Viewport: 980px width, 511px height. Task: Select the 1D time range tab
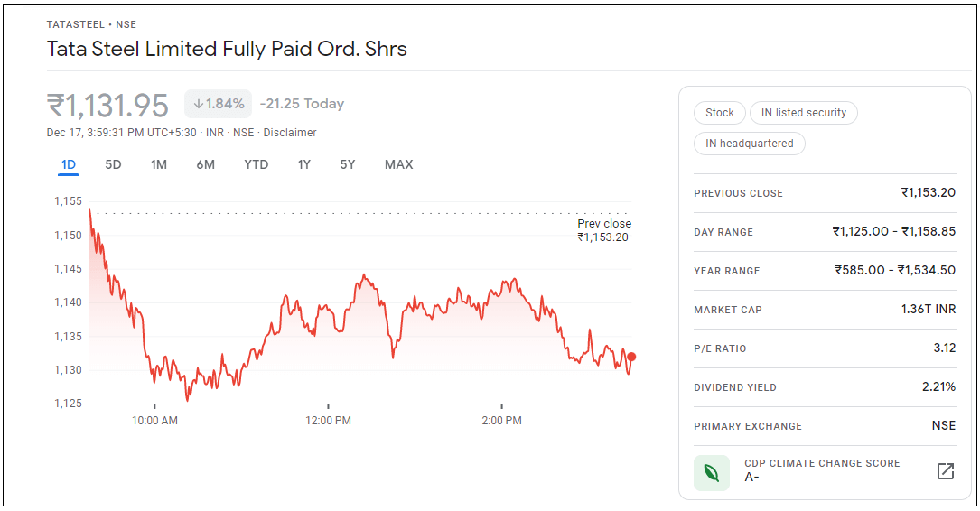coord(69,164)
